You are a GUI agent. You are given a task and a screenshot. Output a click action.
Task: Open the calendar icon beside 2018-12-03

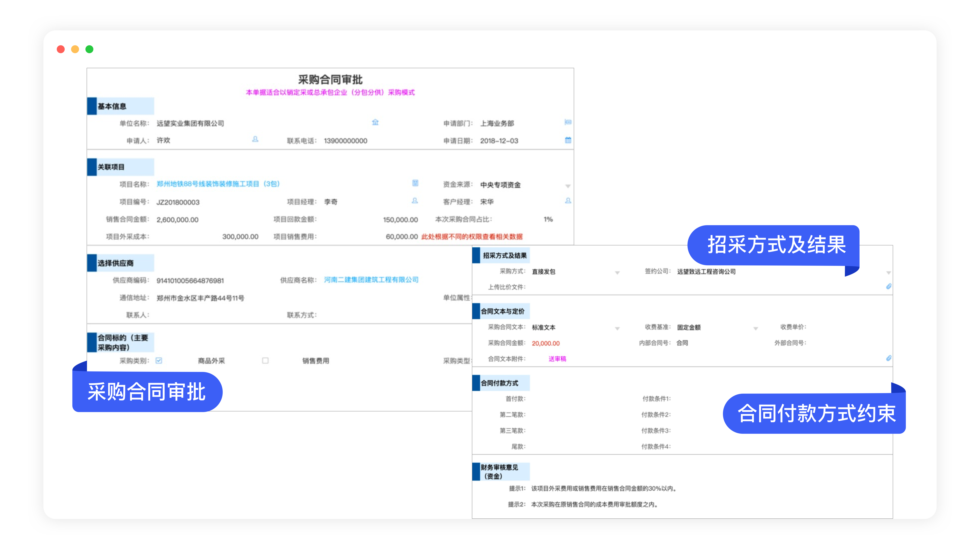pos(568,140)
